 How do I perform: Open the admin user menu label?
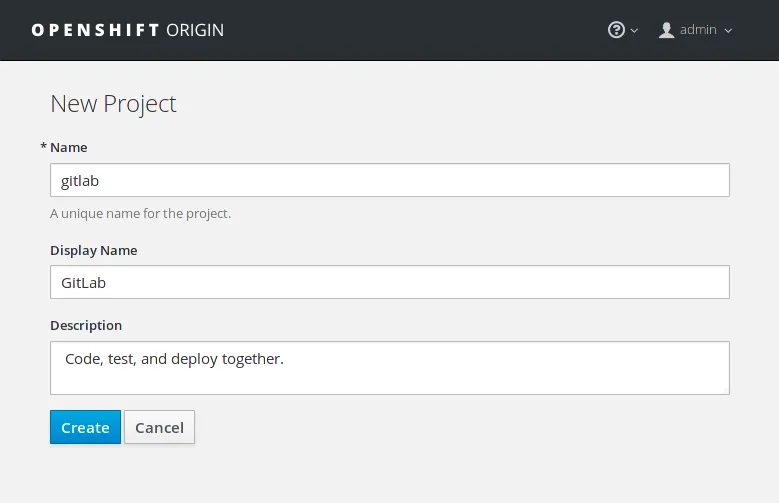click(x=698, y=30)
